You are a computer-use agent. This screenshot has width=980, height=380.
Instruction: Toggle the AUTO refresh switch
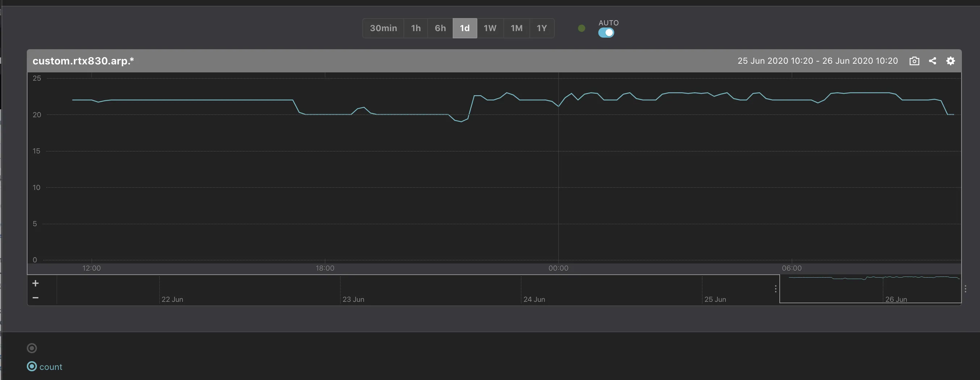click(x=606, y=33)
